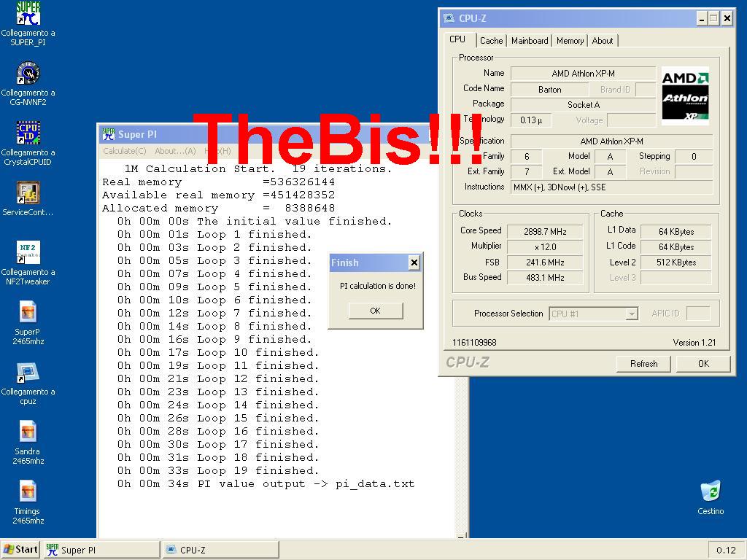Click the Loop 19 finished line
747x560 pixels.
point(217,470)
